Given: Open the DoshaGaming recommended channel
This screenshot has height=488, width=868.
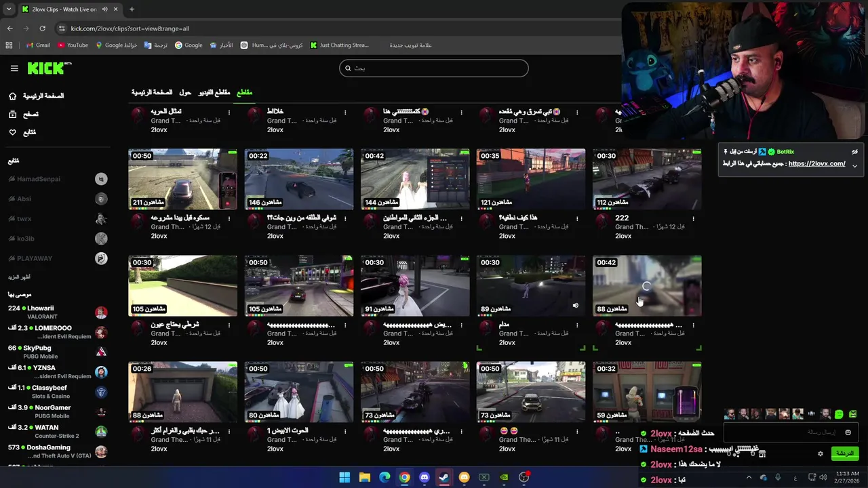Looking at the screenshot, I should pos(58,451).
